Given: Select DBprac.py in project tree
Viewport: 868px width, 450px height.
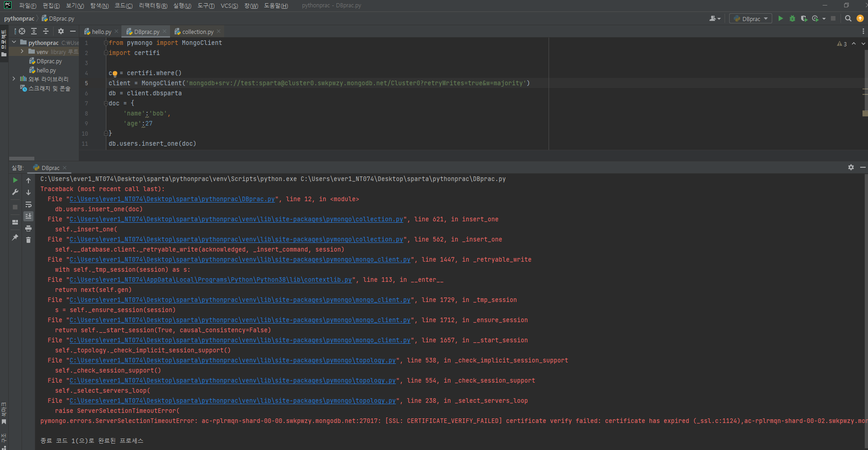Looking at the screenshot, I should [x=45, y=61].
